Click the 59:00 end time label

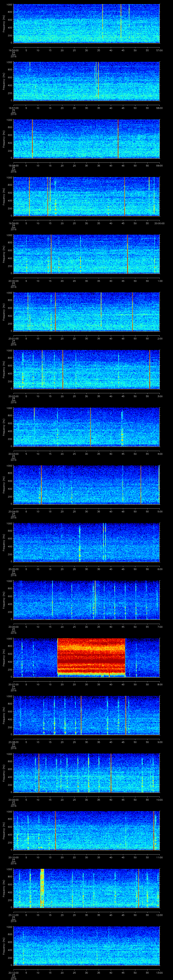pos(160,166)
